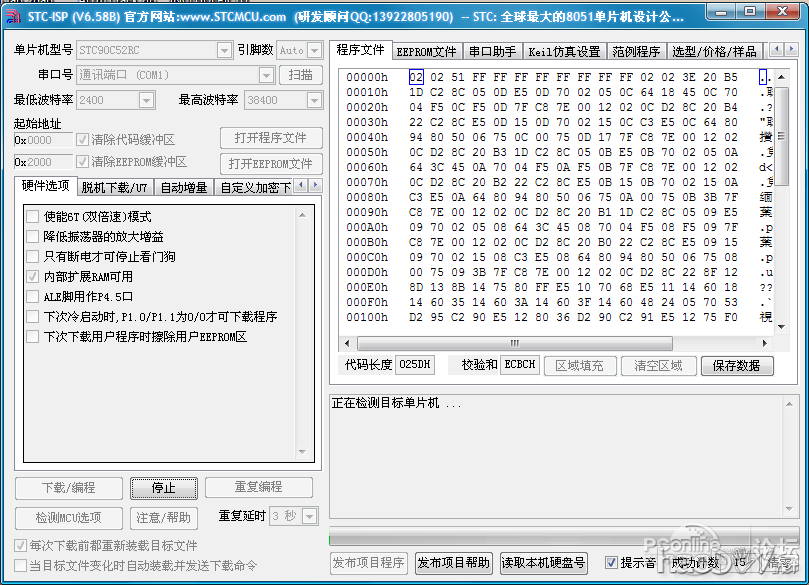Expand the 最高波特率 dropdown
The width and height of the screenshot is (809, 585).
(314, 100)
